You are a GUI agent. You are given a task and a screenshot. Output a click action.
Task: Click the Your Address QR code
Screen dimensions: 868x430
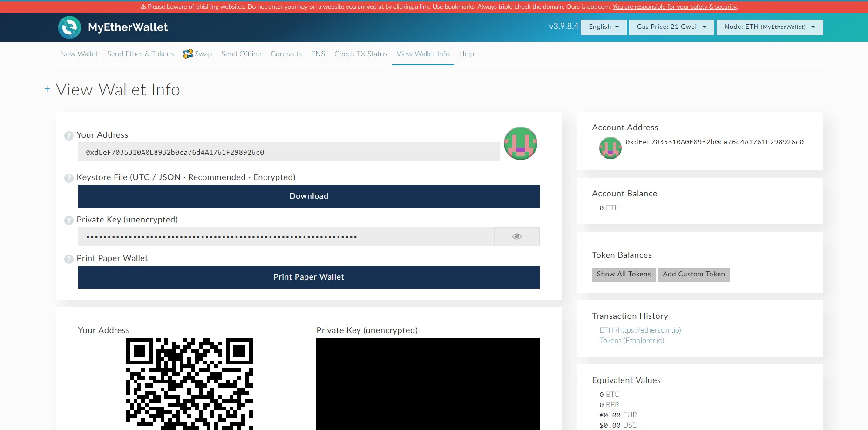[190, 384]
